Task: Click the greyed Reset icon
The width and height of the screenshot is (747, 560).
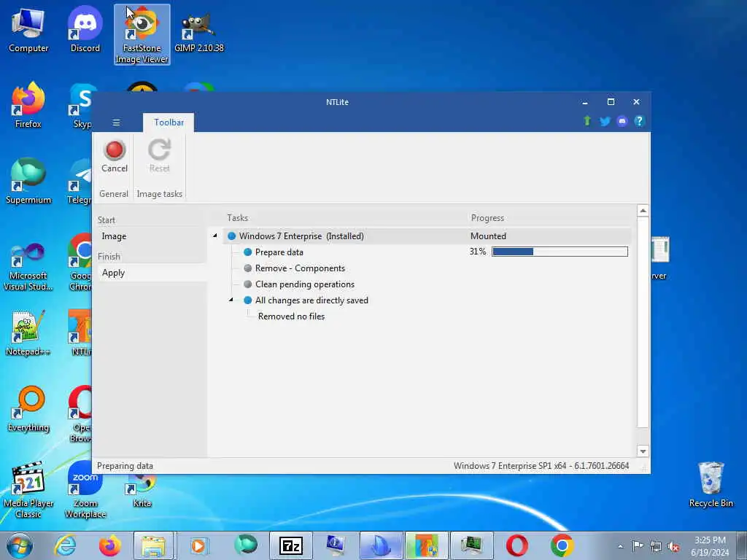Action: point(159,150)
